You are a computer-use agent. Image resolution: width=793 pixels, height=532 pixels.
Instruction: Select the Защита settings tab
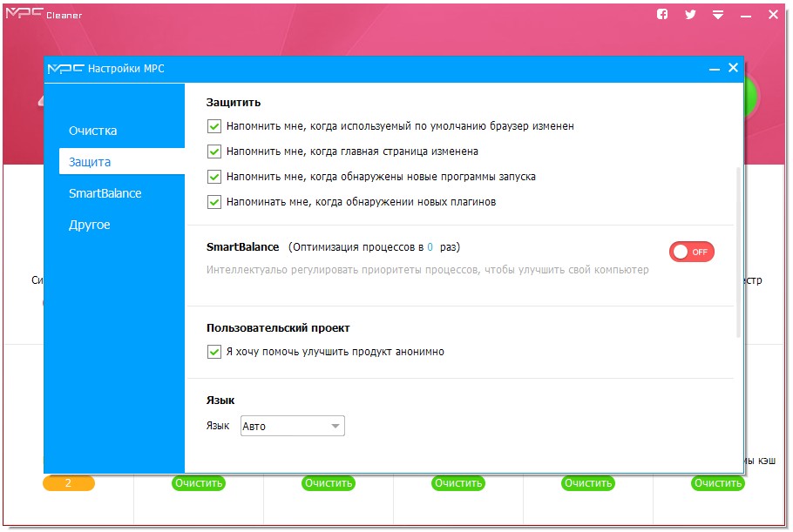click(x=122, y=162)
